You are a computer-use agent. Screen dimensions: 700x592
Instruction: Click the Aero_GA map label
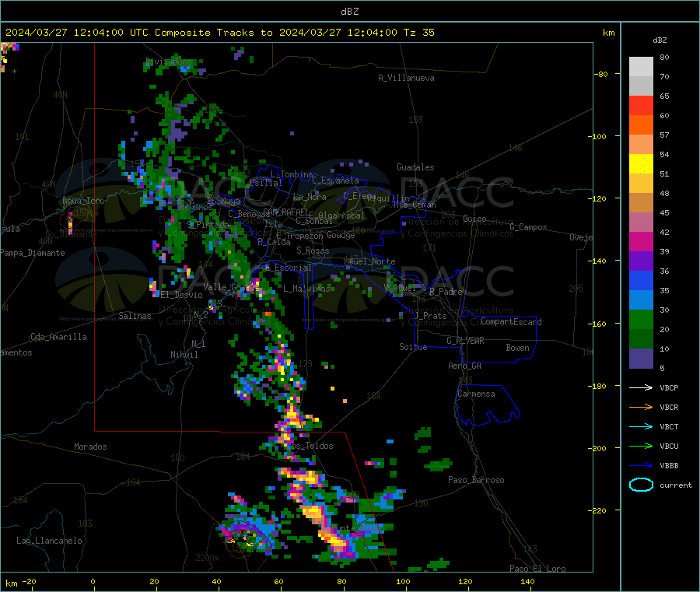pyautogui.click(x=465, y=366)
